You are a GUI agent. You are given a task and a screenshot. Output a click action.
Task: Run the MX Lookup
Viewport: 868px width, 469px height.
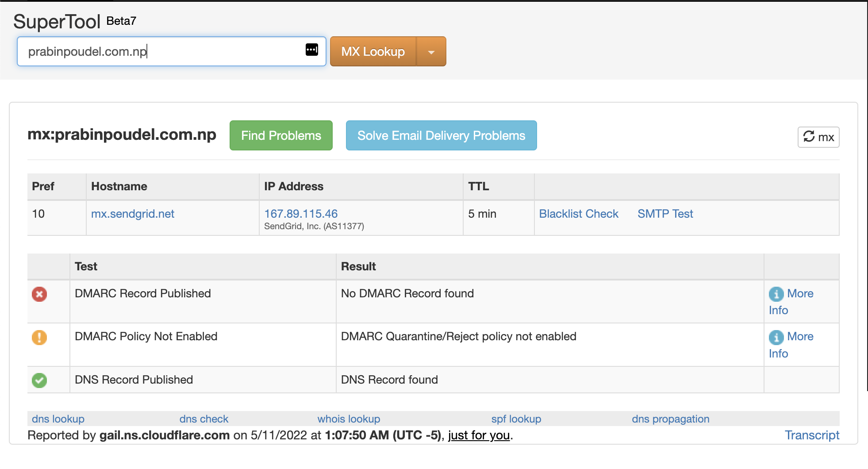[x=373, y=51]
